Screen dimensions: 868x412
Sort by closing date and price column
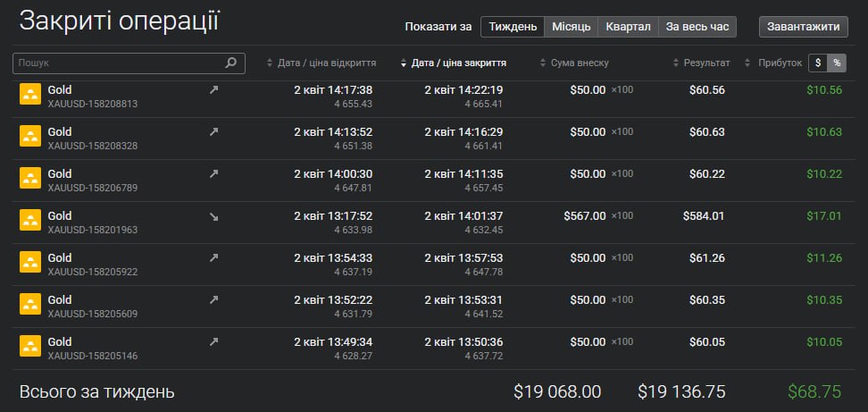459,63
